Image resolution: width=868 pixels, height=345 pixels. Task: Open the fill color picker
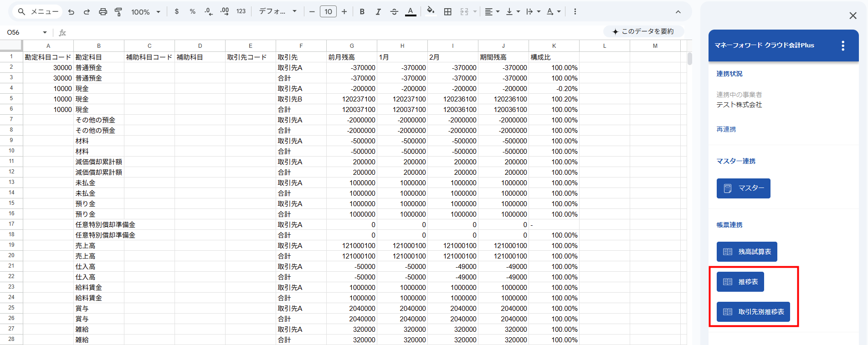[431, 12]
